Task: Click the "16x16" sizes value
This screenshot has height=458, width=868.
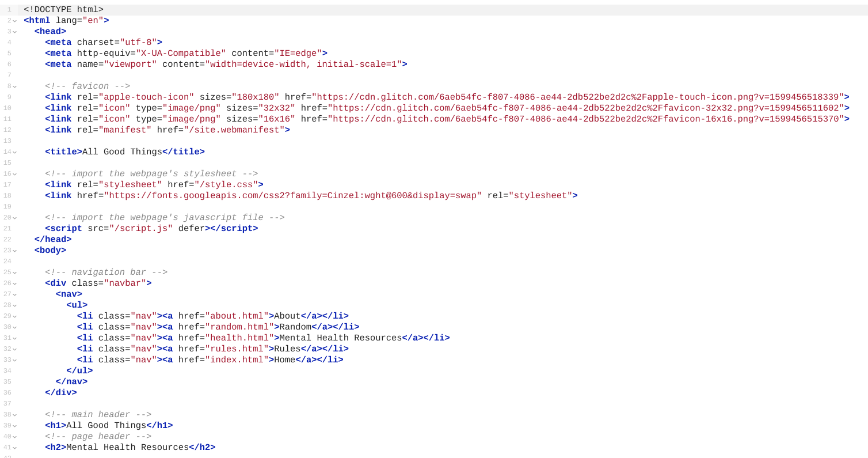Action: pyautogui.click(x=274, y=119)
